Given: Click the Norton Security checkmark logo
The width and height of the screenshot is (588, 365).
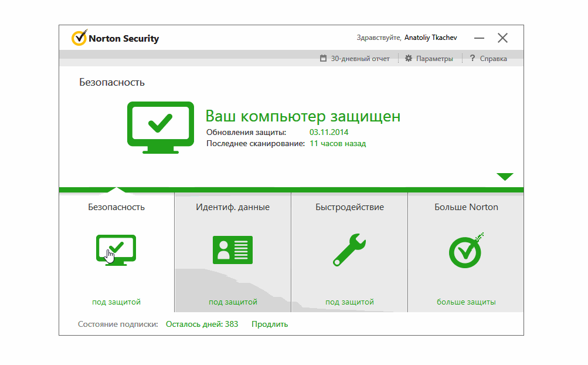Looking at the screenshot, I should 79,38.
